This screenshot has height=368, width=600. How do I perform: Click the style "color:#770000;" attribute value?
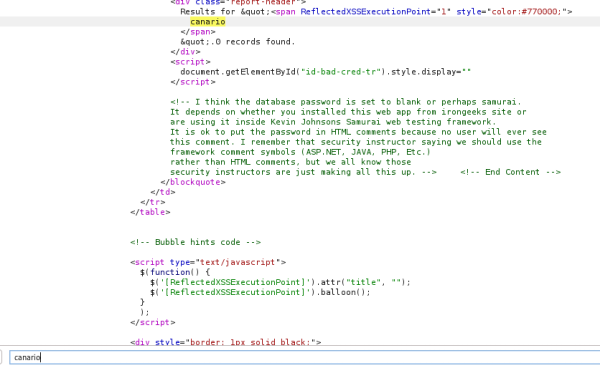pos(527,12)
